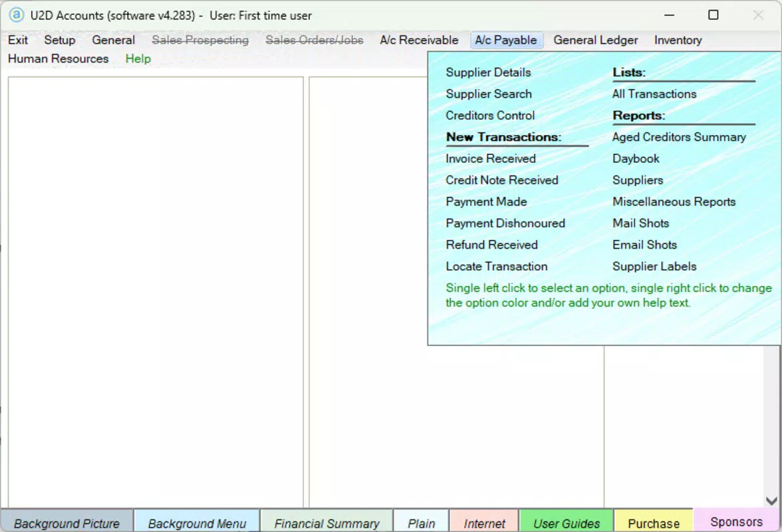Open the green Help menu
The height and width of the screenshot is (532, 782).
138,59
